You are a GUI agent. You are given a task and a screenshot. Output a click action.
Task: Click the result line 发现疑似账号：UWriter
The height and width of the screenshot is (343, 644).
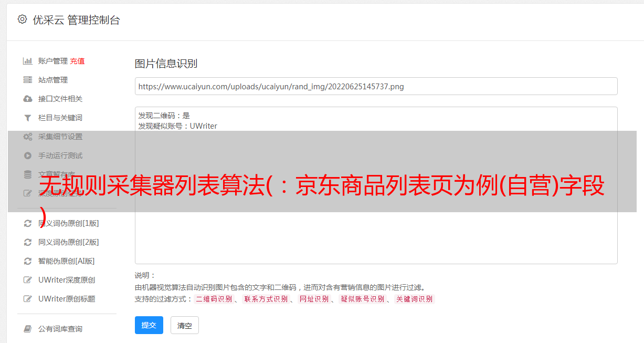pyautogui.click(x=178, y=126)
